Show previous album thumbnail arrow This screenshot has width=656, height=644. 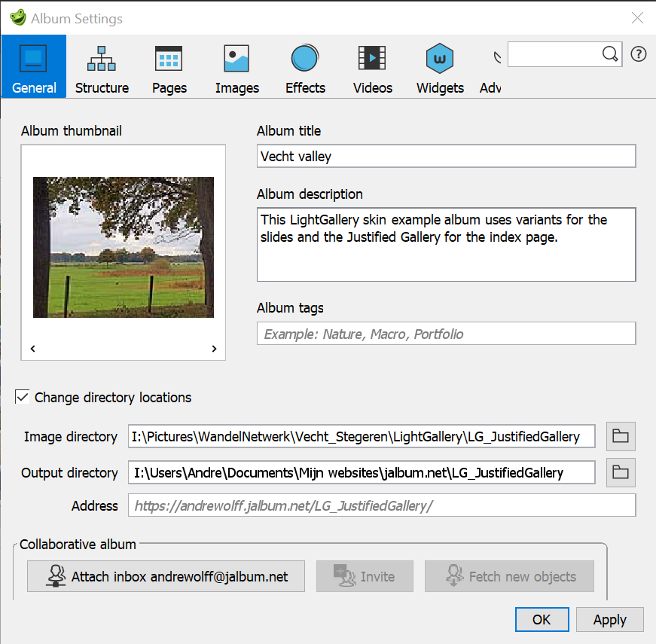tap(33, 349)
